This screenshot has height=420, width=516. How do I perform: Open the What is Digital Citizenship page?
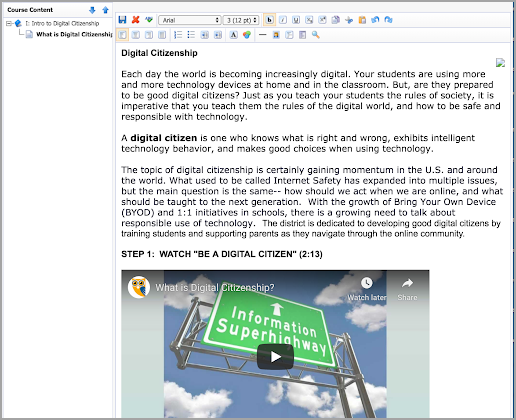(74, 34)
